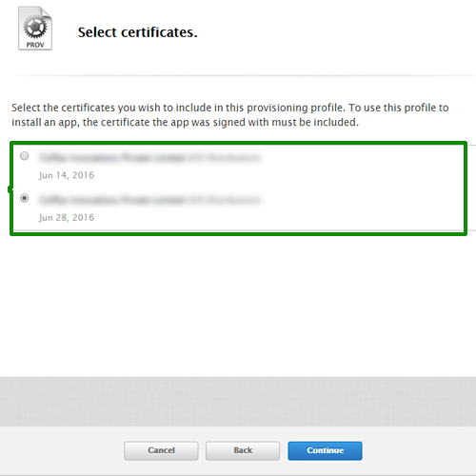Click the blurred certificate name above Jun 14, 2016

click(149, 157)
